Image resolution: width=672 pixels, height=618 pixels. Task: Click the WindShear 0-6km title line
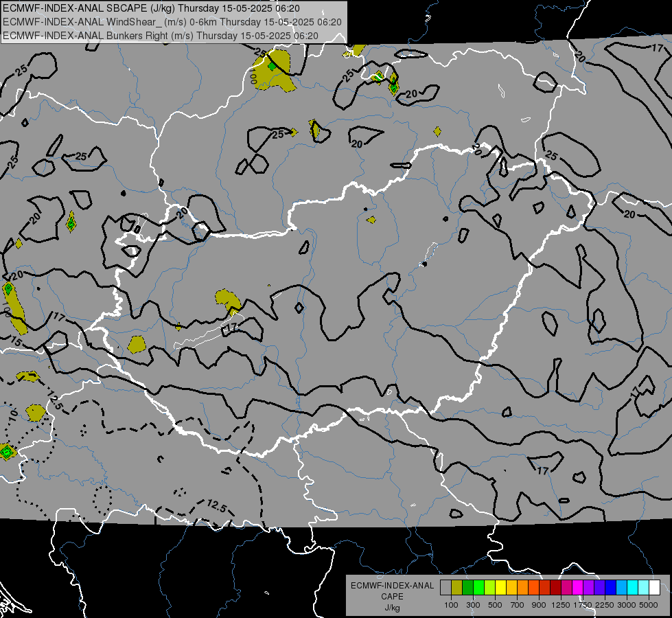point(172,22)
